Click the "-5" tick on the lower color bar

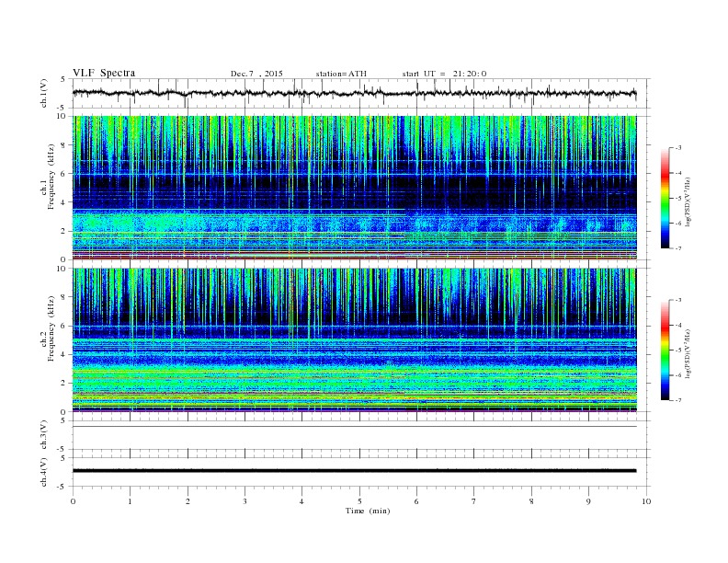pyautogui.click(x=677, y=350)
